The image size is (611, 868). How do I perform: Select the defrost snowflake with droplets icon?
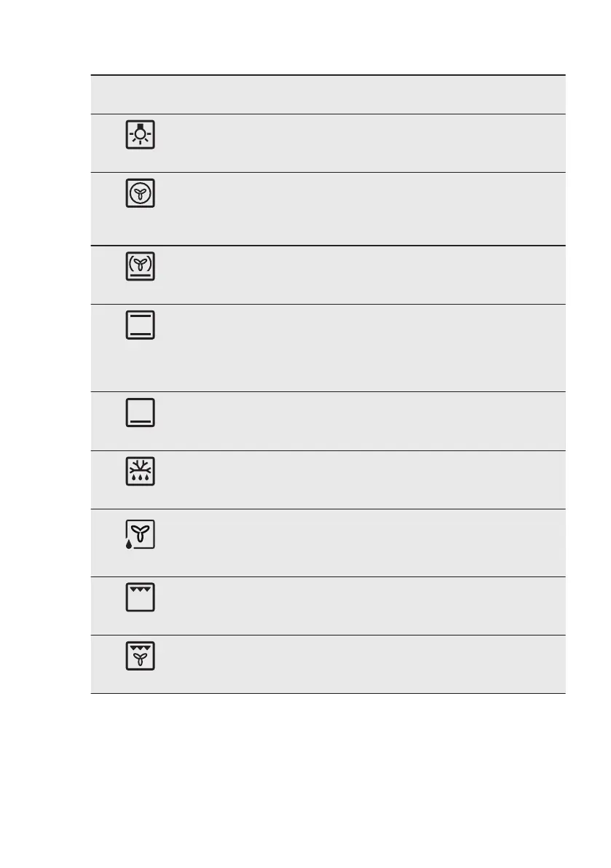[x=141, y=472]
